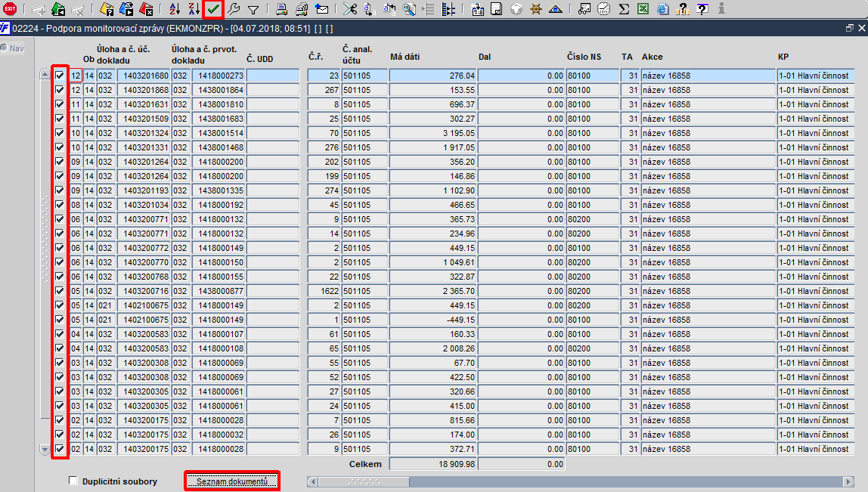Click the Sigma sum icon
This screenshot has width=868, height=492.
[x=624, y=9]
